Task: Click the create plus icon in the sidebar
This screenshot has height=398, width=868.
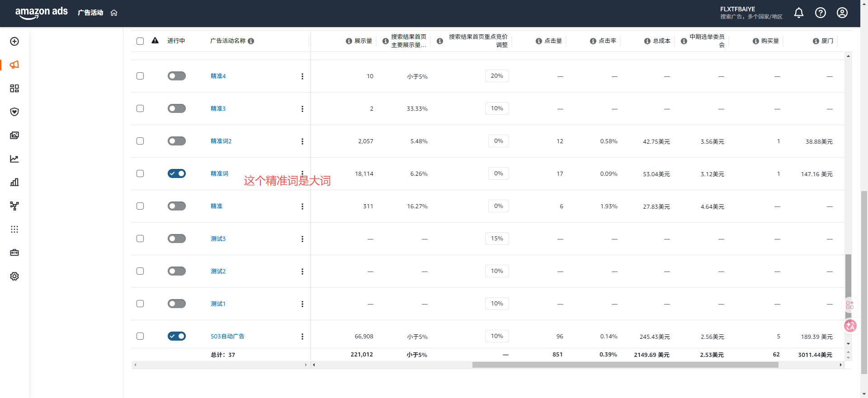Action: [x=14, y=42]
